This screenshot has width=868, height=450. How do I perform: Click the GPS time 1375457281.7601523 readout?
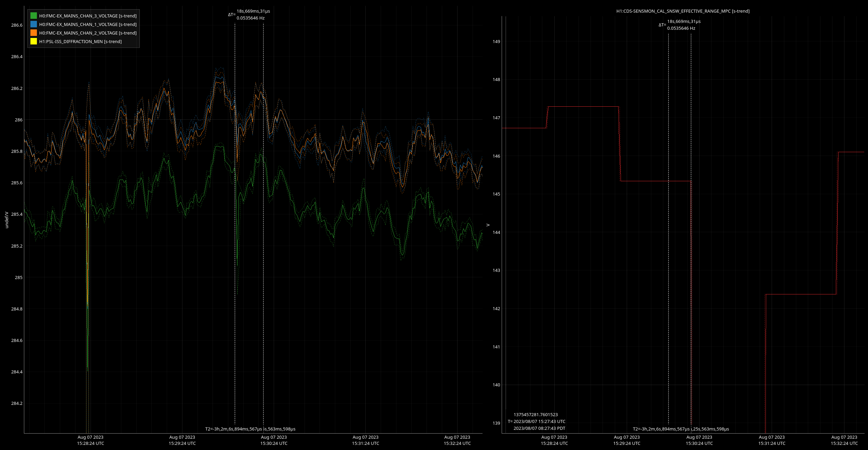pos(535,414)
